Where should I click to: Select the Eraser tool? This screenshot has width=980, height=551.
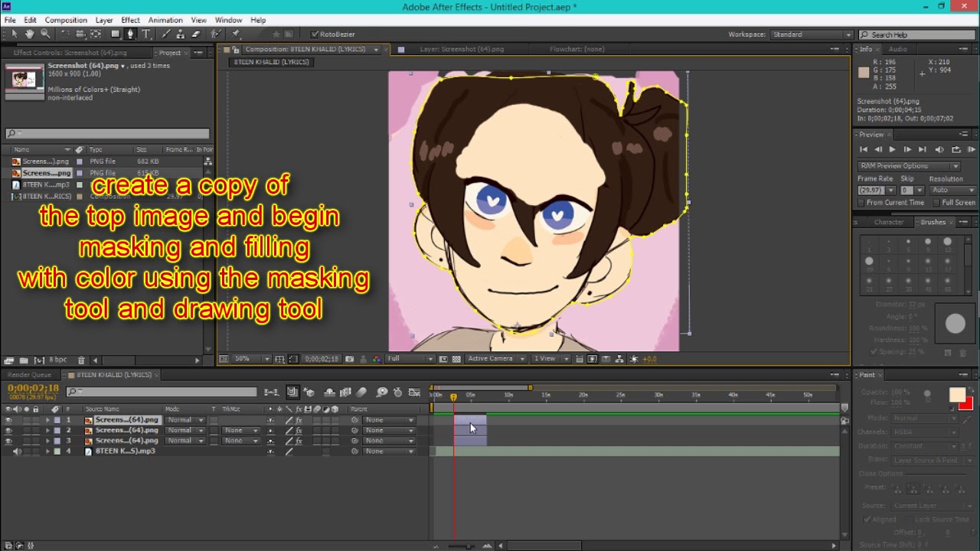(x=196, y=34)
